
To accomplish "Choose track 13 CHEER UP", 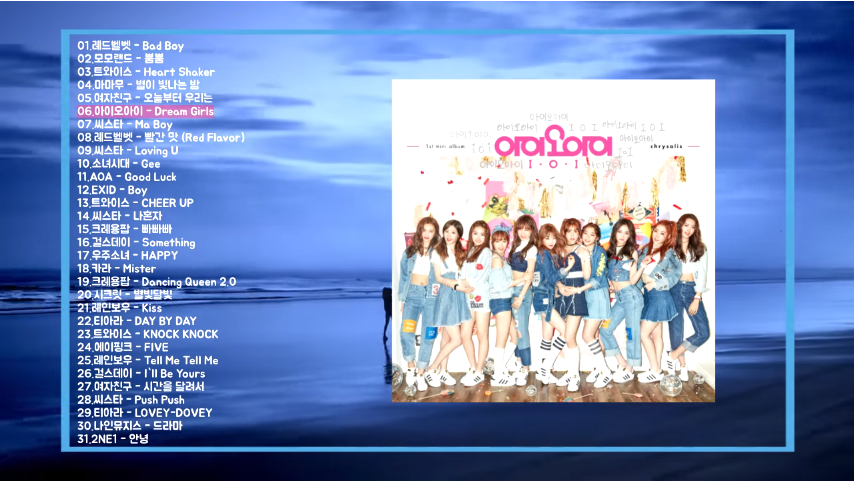I will (x=135, y=203).
